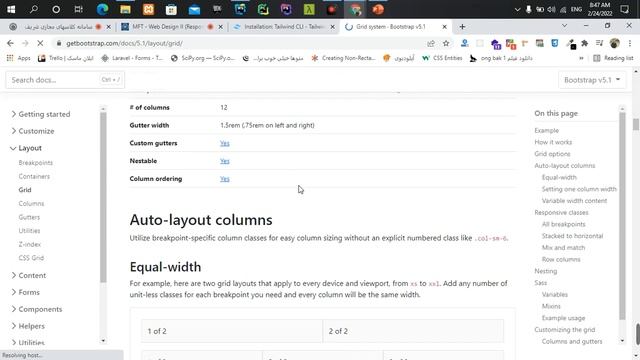Viewport: 640px width, 360px height.
Task: Click the Search docs input field
Action: (65, 80)
